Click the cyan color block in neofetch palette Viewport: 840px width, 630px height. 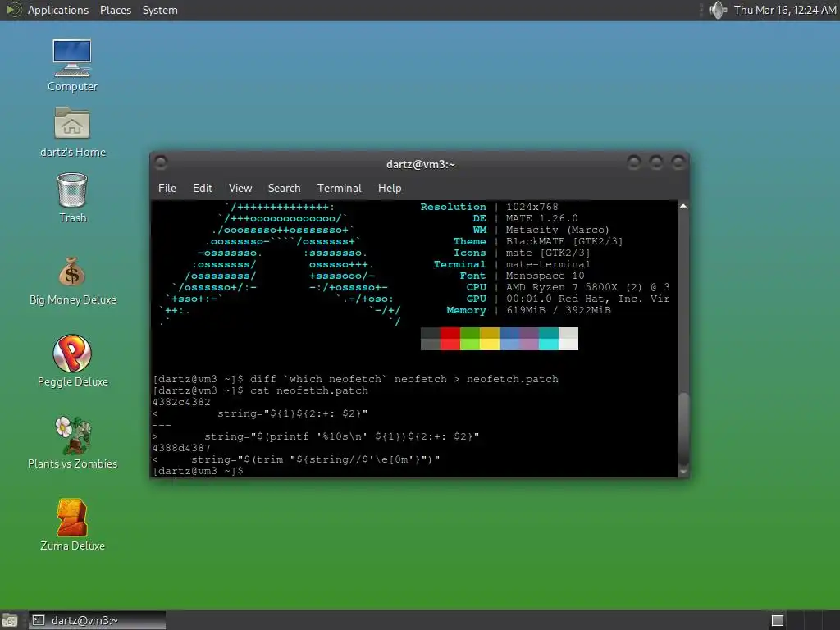tap(549, 339)
